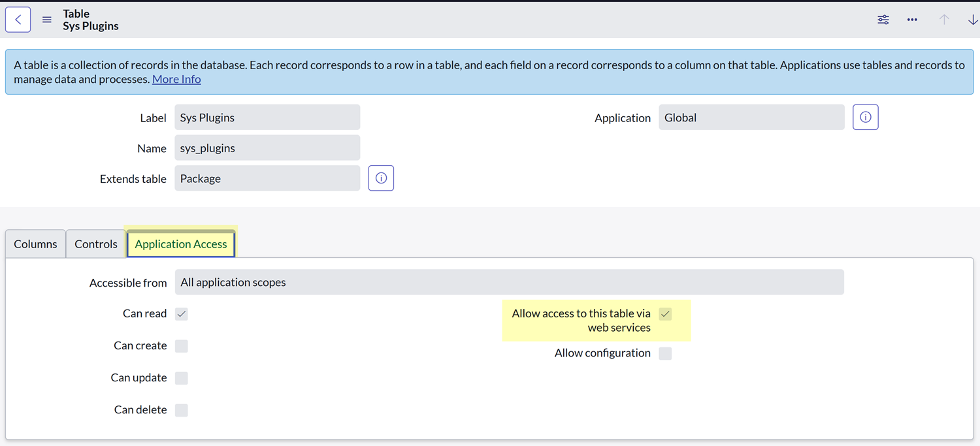The width and height of the screenshot is (980, 446).
Task: Select the Application Access tab
Action: pos(181,244)
